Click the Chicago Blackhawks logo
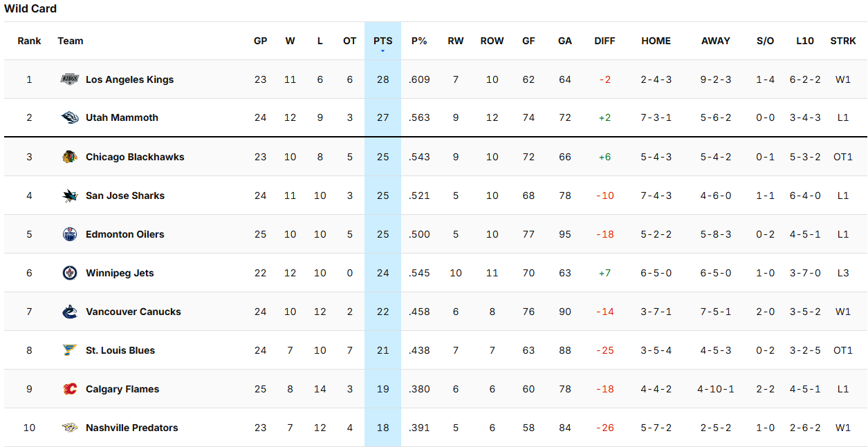 [70, 157]
